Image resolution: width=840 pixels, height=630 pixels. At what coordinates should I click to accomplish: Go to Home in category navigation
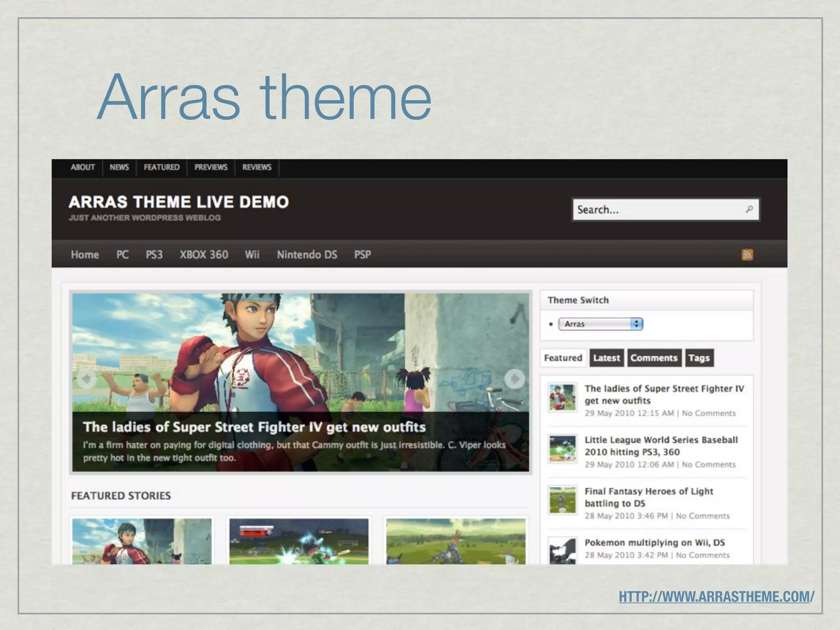(85, 255)
